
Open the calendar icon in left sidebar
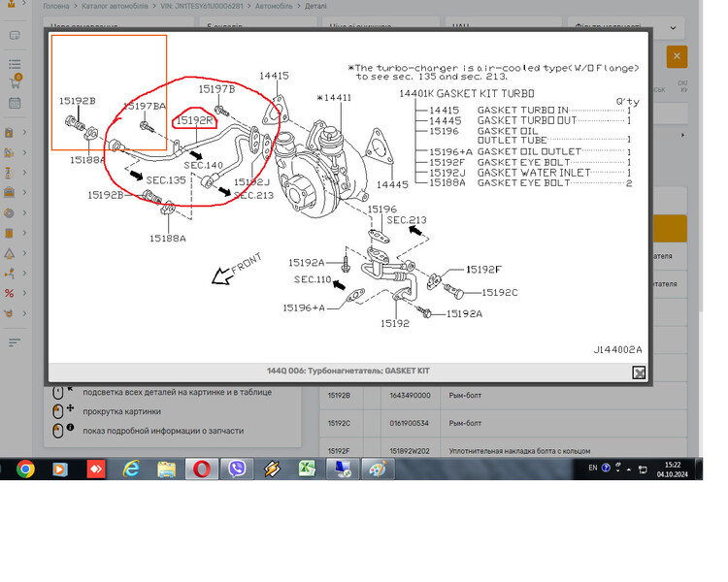coord(15,102)
